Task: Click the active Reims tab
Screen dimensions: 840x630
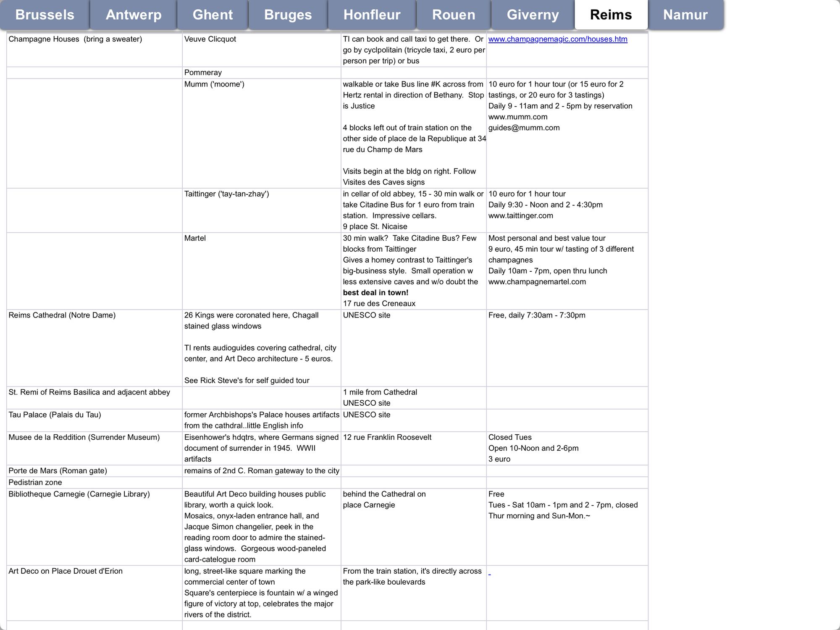Action: coord(611,15)
